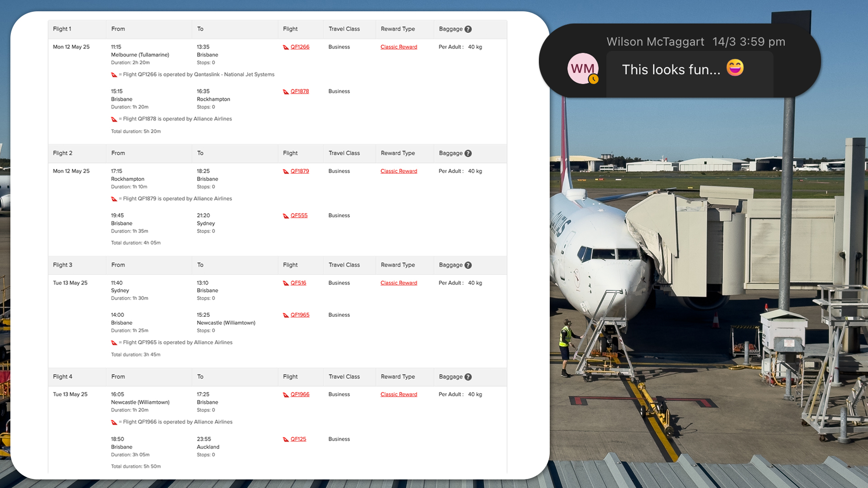Click 'Mon 12 May 25' date in Flight 1

tap(71, 47)
